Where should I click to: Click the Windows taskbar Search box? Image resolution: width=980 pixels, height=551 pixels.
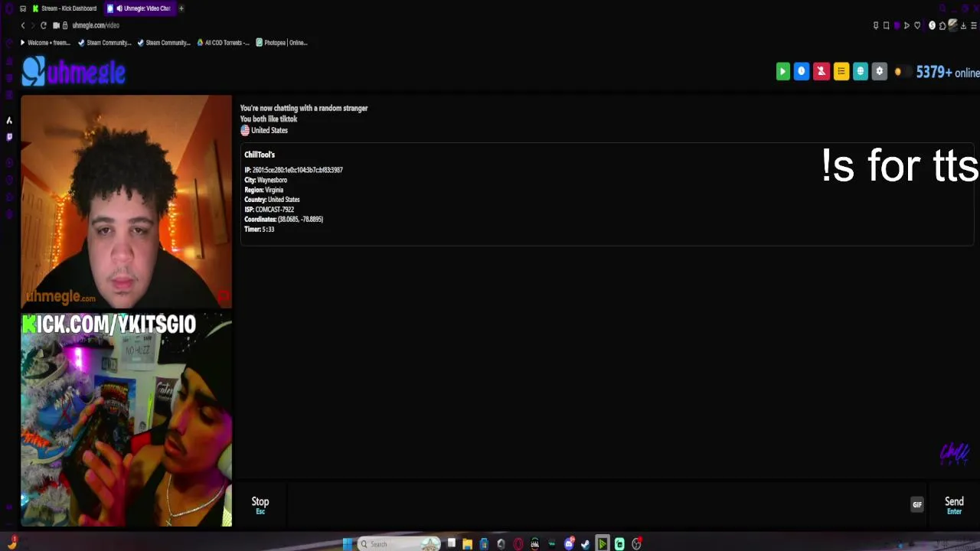pos(400,544)
